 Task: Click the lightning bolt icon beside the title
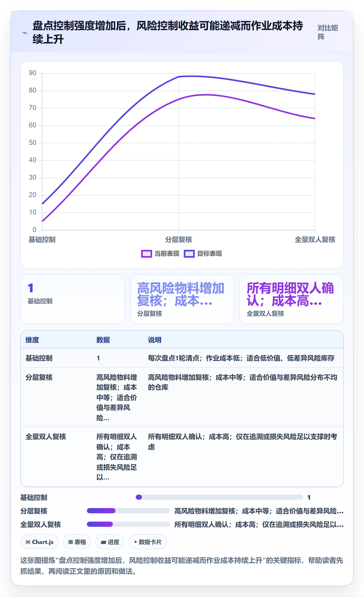pos(24,33)
